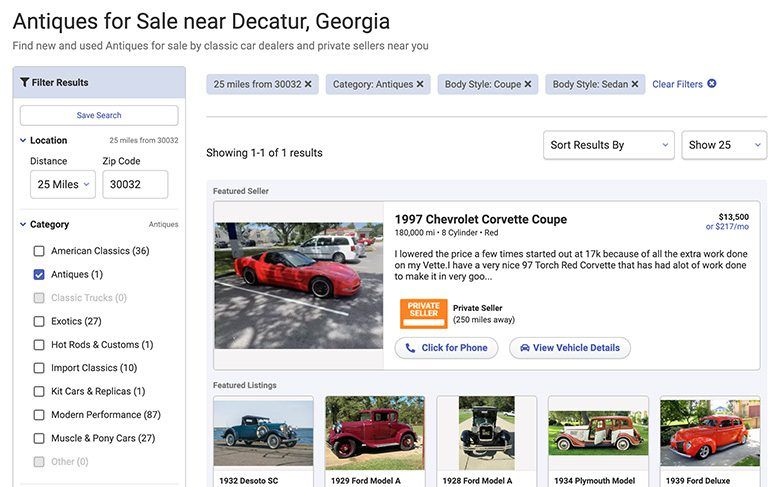Image resolution: width=780 pixels, height=487 pixels.
Task: Open the Distance 25 Miles dropdown
Action: (x=63, y=185)
